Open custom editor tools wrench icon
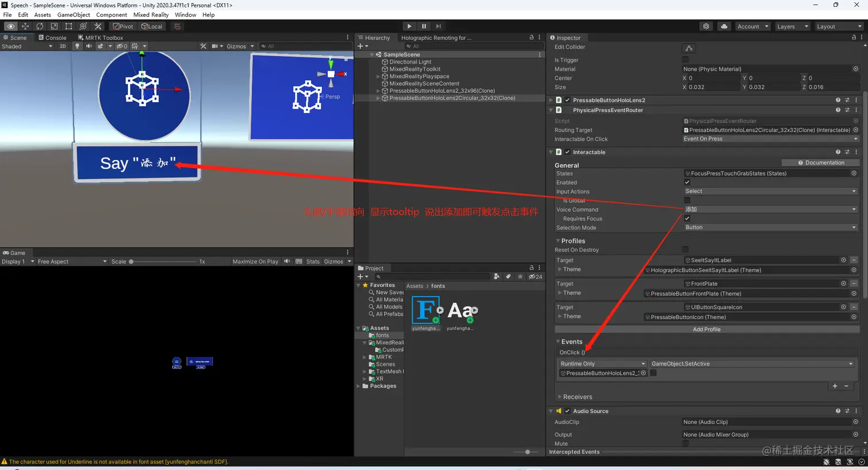This screenshot has width=868, height=470. (x=98, y=26)
